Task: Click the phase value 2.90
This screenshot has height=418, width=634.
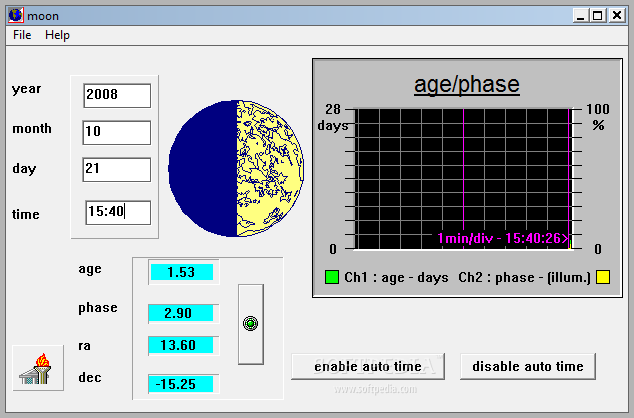Action: coord(181,313)
